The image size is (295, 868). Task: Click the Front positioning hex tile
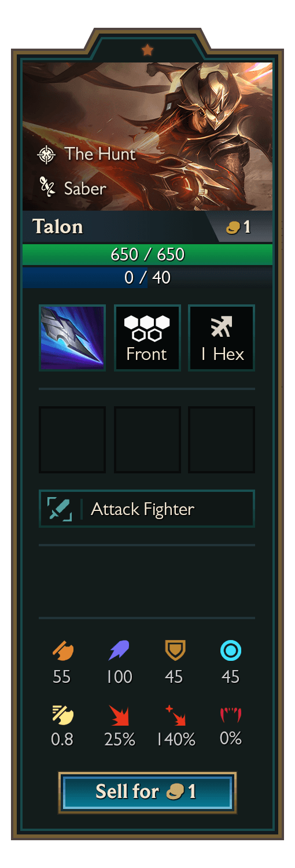click(147, 338)
